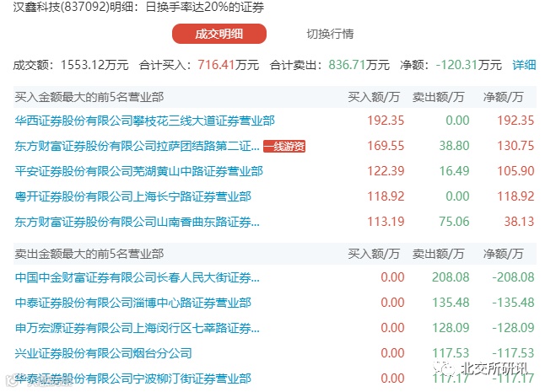
Task: Open 华西证券攀枝花三线大道证券营业部 link
Action: click(144, 121)
